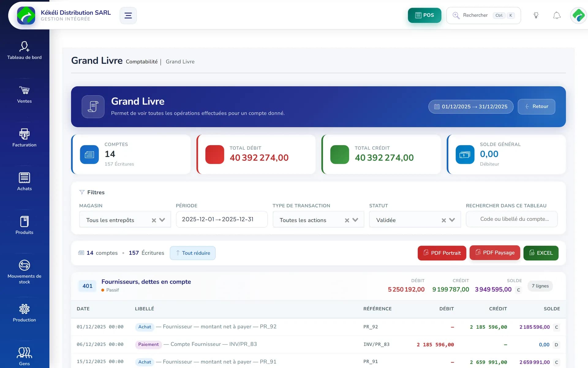Open the Produits section
The image size is (588, 368).
pyautogui.click(x=24, y=225)
